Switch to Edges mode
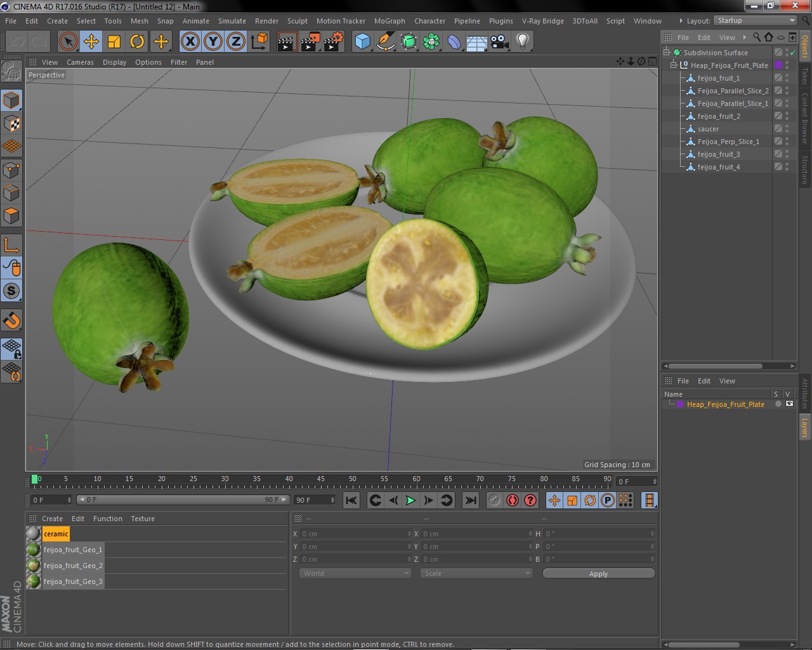 [x=11, y=192]
